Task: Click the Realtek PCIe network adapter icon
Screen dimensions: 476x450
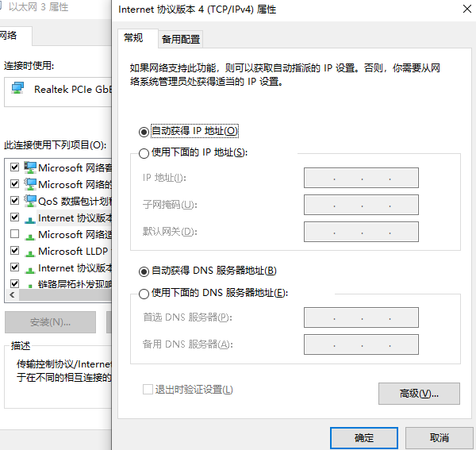Action: pyautogui.click(x=18, y=91)
